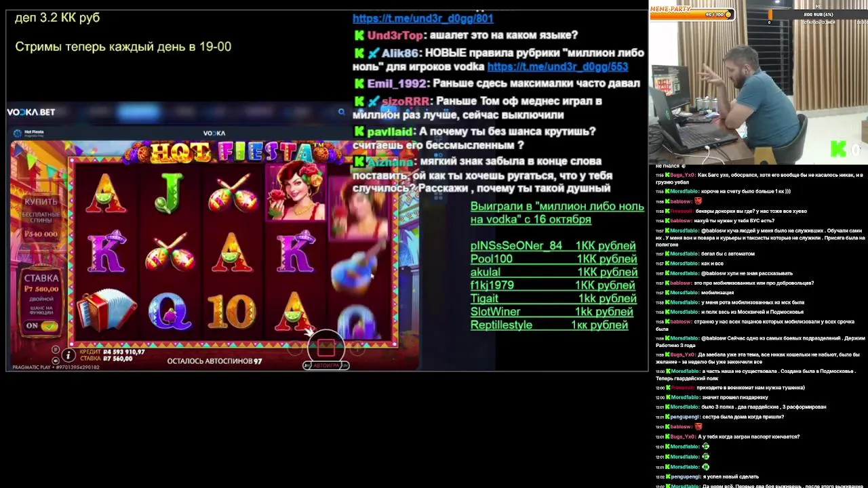
Task: Open the search icon on VODKA.BET header
Action: pos(341,112)
